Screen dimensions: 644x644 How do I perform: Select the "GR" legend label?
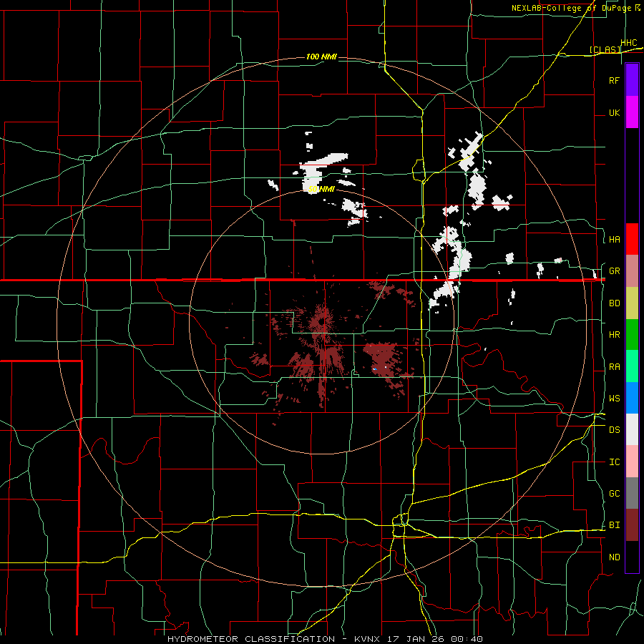point(614,271)
